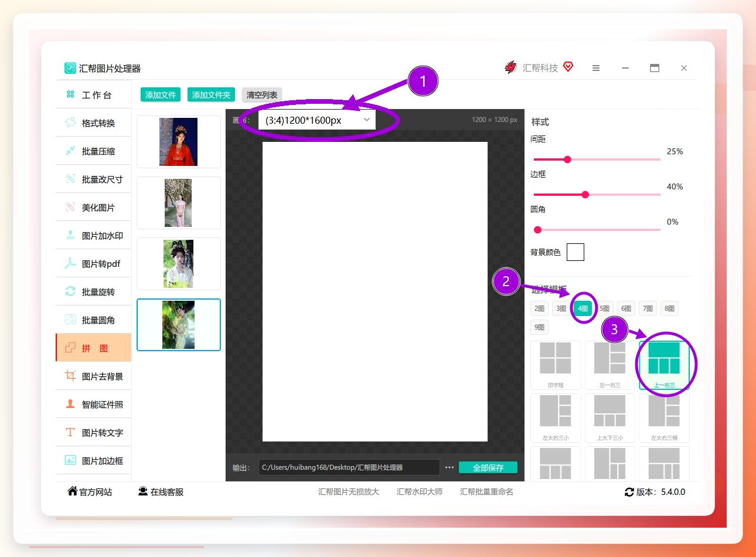The width and height of the screenshot is (756, 557).
Task: Click the 边框 border slider handle
Action: coord(585,195)
